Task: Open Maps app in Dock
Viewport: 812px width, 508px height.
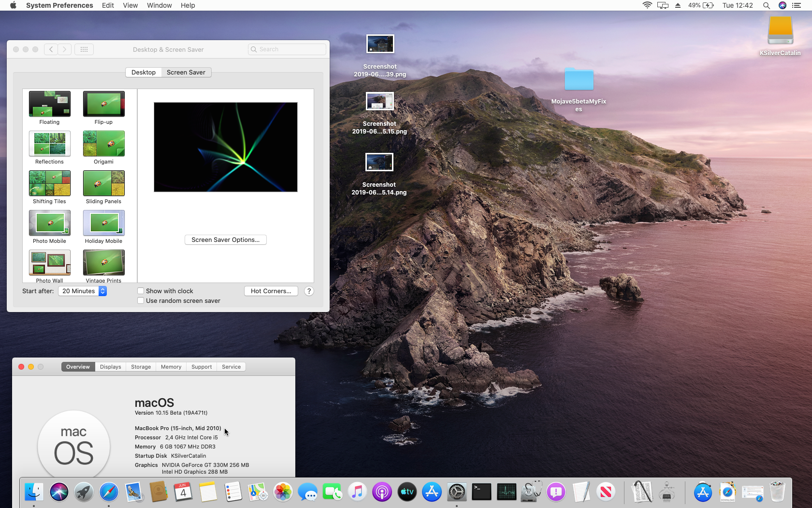Action: coord(258,493)
